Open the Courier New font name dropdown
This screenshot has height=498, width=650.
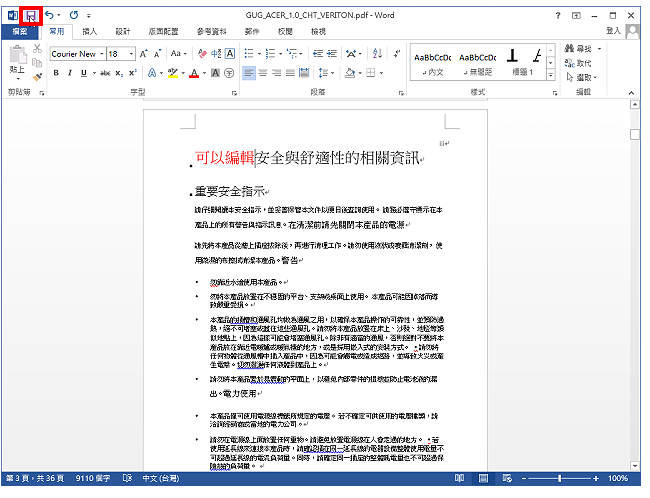click(x=102, y=54)
